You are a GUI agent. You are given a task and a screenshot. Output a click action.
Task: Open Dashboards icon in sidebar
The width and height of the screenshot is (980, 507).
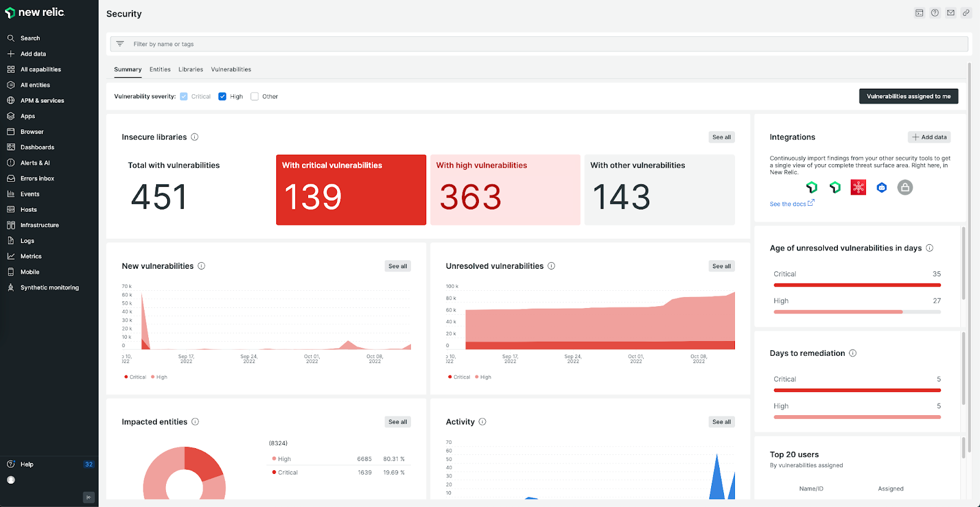[x=10, y=147]
